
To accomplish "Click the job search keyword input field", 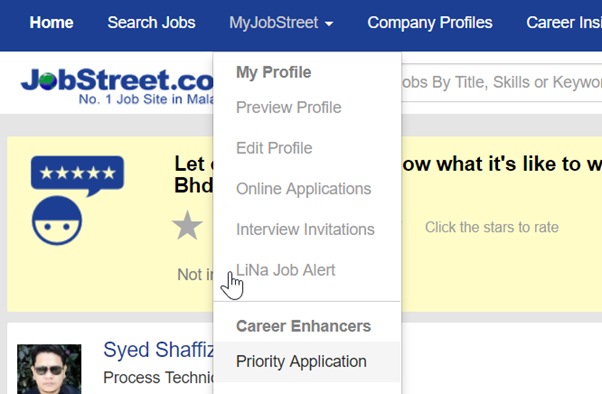I will pos(501,83).
